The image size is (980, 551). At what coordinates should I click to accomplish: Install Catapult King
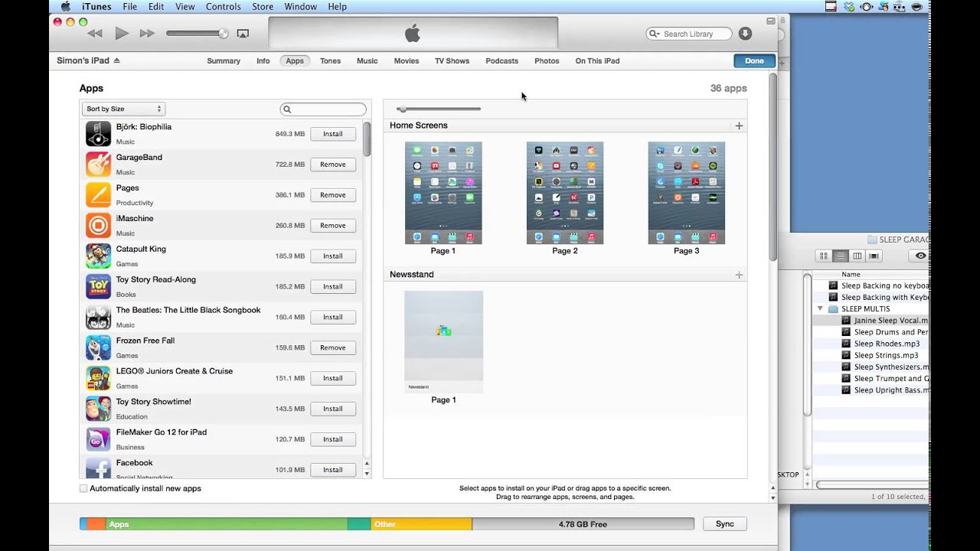tap(333, 256)
